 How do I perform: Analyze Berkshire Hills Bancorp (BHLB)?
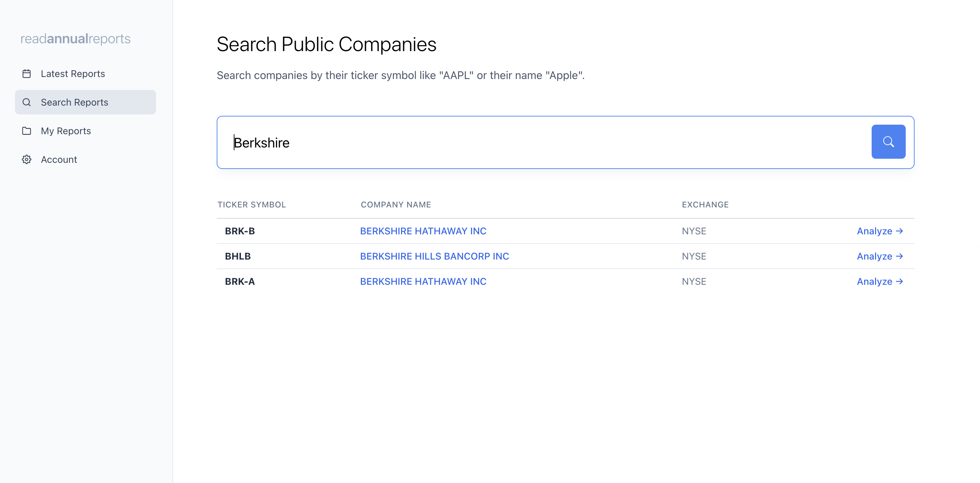click(879, 256)
